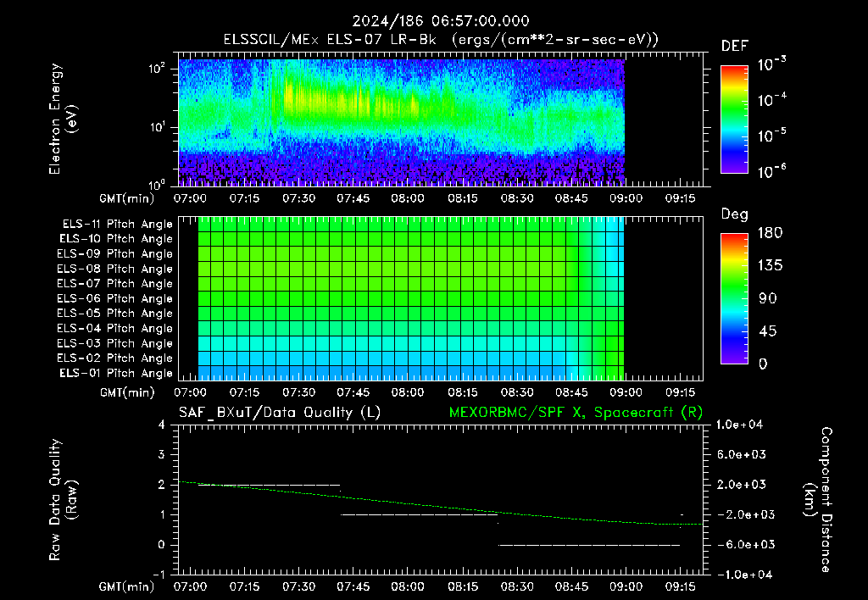Click the 09:15 tick label on the bottom plot
Image resolution: width=868 pixels, height=600 pixels.
[681, 586]
